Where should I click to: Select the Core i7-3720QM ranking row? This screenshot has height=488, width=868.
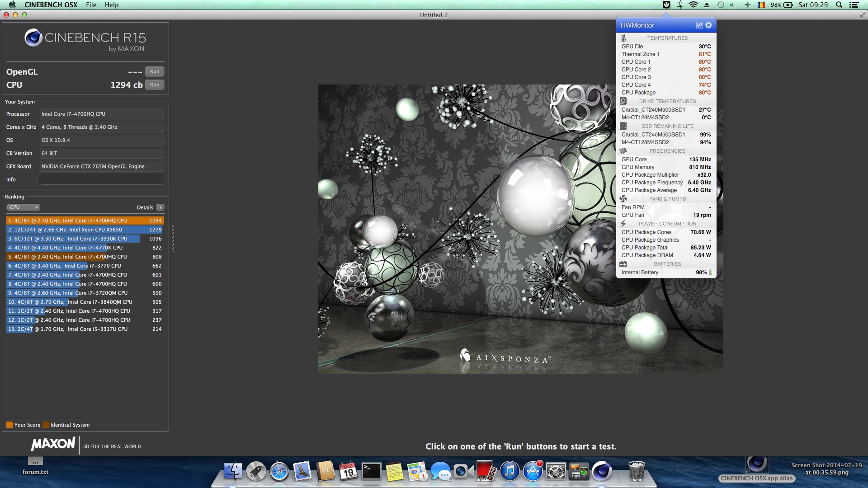85,293
